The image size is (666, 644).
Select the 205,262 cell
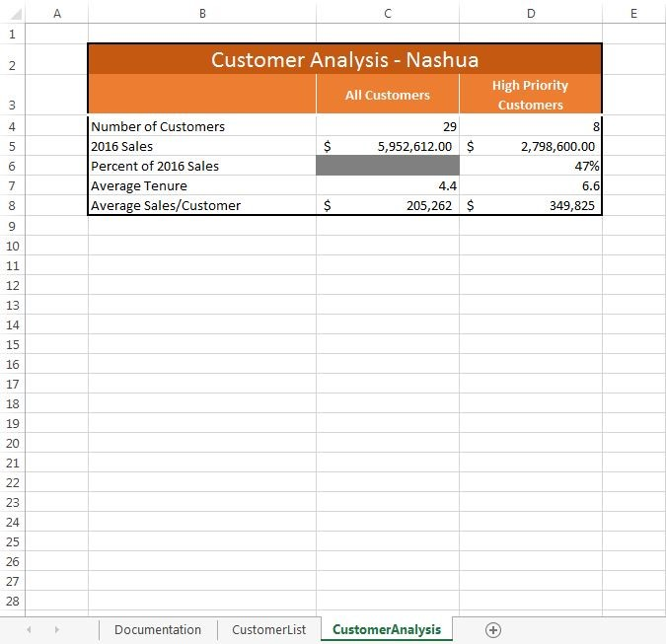click(x=388, y=205)
